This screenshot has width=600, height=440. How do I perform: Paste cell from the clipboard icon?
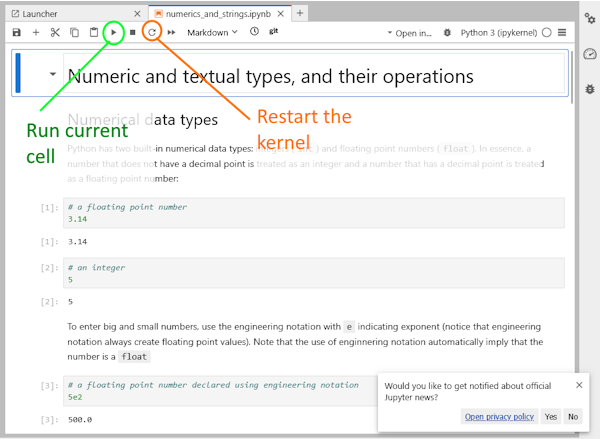[x=94, y=33]
